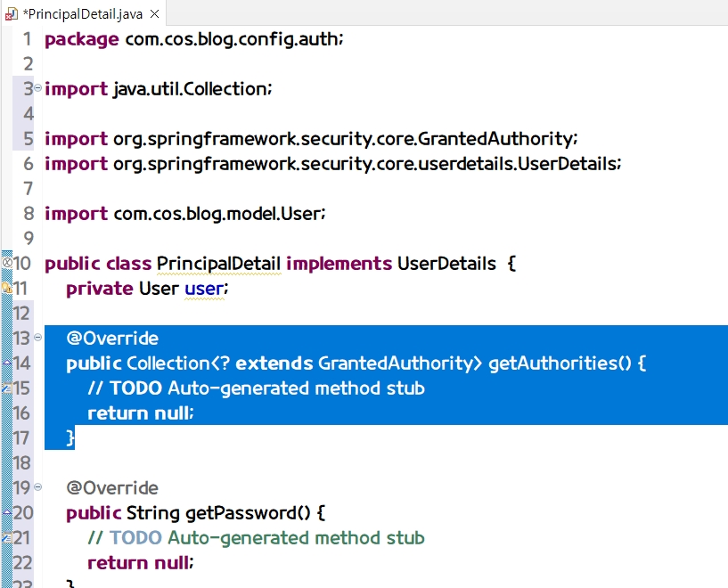Image resolution: width=728 pixels, height=588 pixels.
Task: Click the UserDetails interface name on line 10
Action: (446, 264)
